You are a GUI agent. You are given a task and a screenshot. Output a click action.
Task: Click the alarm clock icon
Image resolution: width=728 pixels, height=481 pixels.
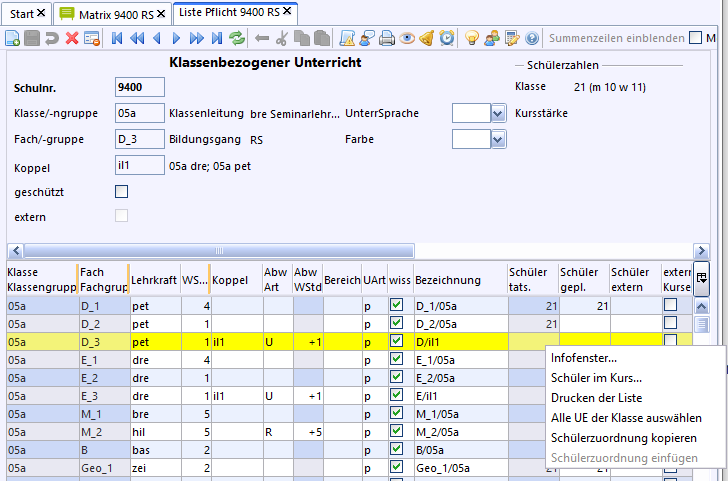point(447,38)
